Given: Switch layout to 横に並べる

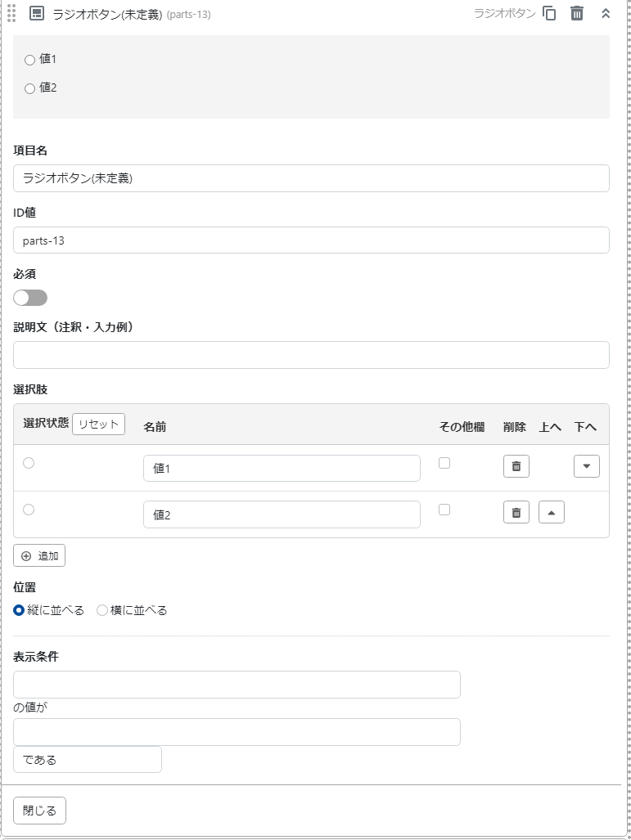Looking at the screenshot, I should 101,609.
